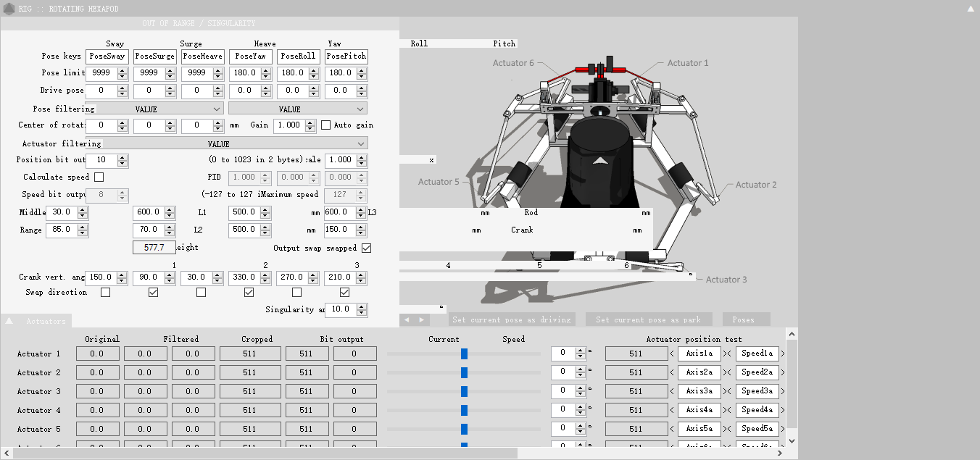Click the collapse triangle beside Actuators
Image resolution: width=980 pixels, height=460 pixels.
pos(9,321)
